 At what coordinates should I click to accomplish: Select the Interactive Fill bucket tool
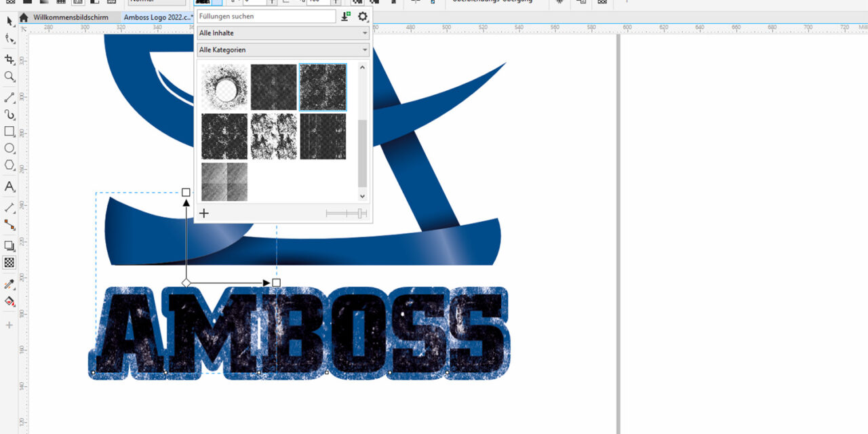(9, 301)
